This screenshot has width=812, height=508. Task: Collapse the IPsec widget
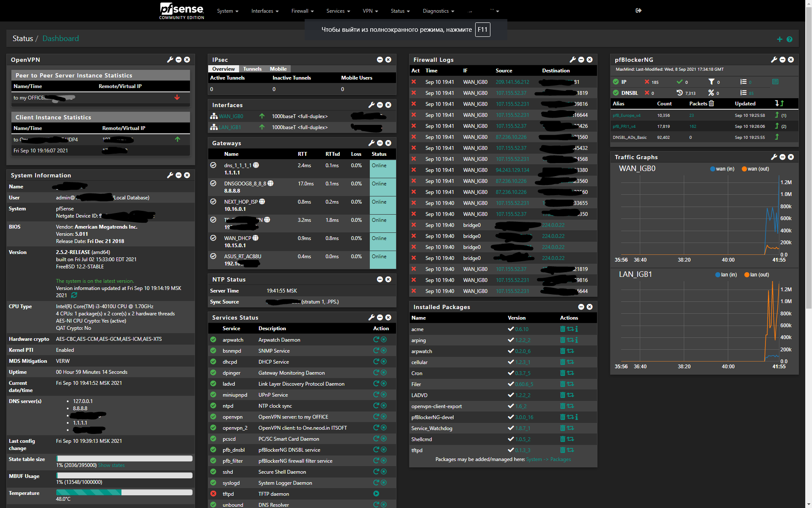coord(380,60)
